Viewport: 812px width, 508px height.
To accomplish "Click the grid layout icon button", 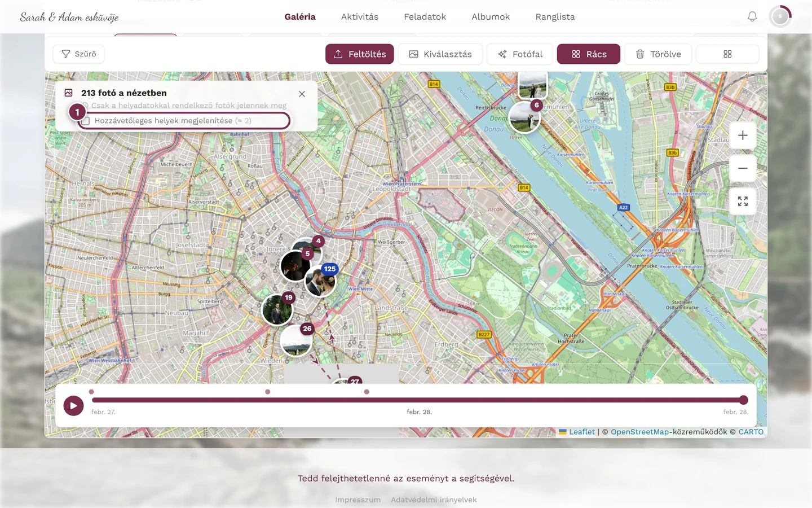I will click(727, 54).
